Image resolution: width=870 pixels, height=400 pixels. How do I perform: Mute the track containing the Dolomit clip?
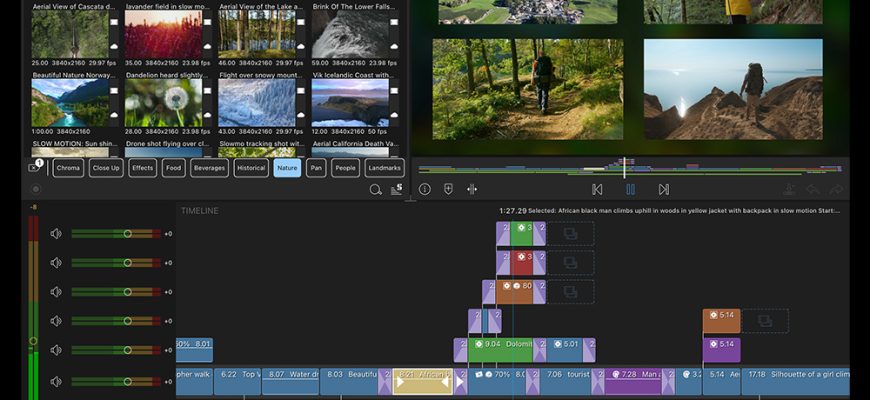(x=56, y=350)
